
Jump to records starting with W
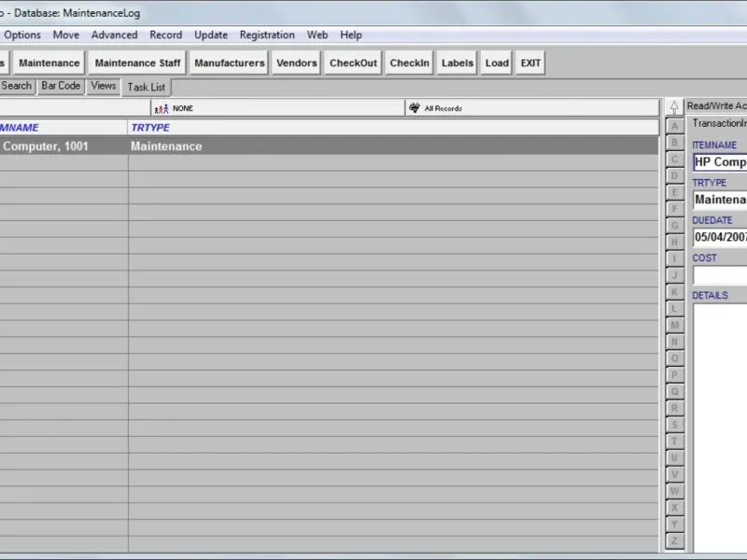point(674,491)
